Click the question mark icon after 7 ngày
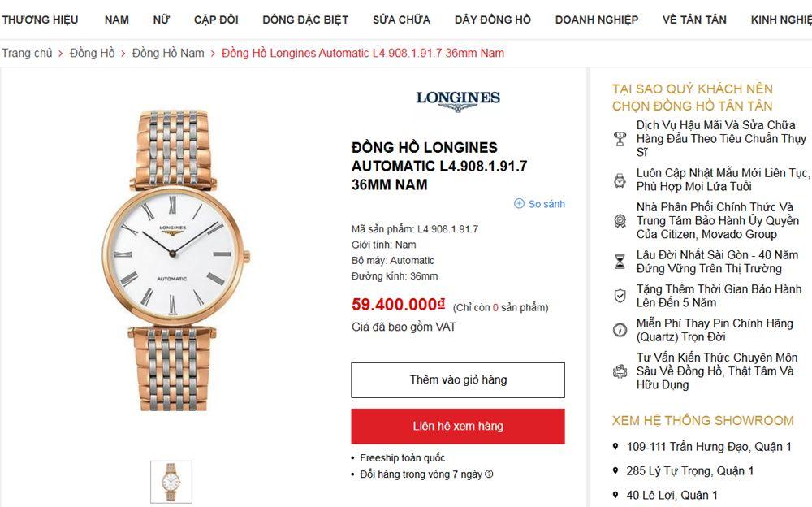Screen dimensions: 812x507 (x=489, y=474)
